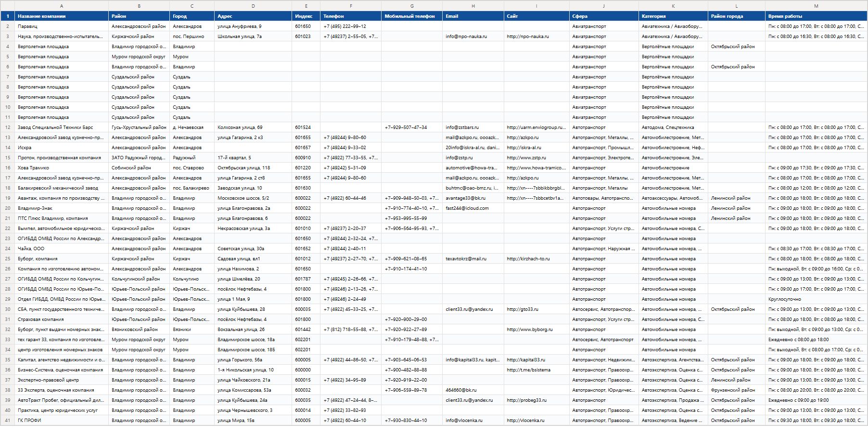Select the site cell 'http://t.me/bsistema'
This screenshot has height=434, width=868.
point(536,370)
